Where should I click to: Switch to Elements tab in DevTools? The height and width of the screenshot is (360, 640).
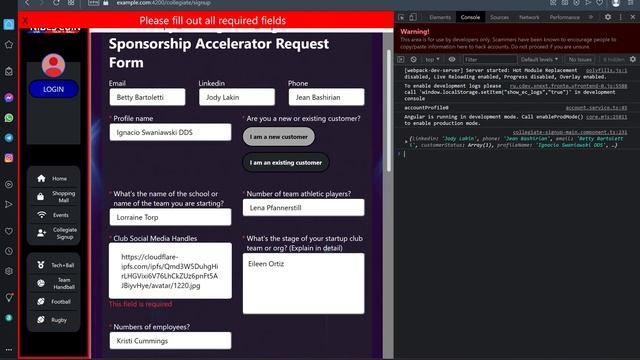440,17
